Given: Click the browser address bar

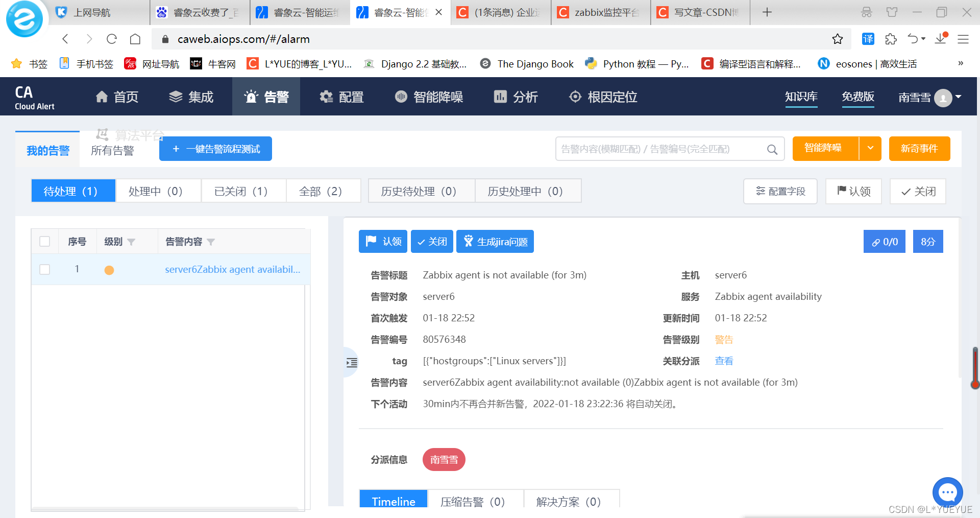Looking at the screenshot, I should click(x=500, y=39).
